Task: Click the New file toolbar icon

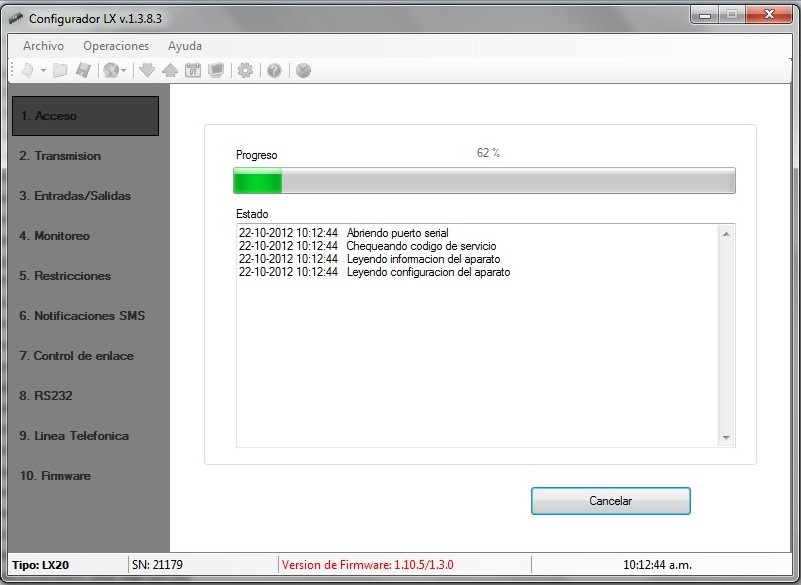Action: tap(28, 70)
